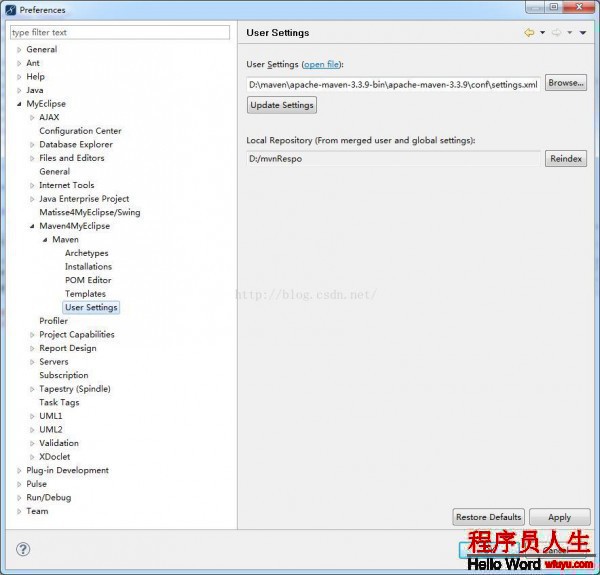Expand the Java Enterprise Project node
This screenshot has height=575, width=600.
point(32,199)
